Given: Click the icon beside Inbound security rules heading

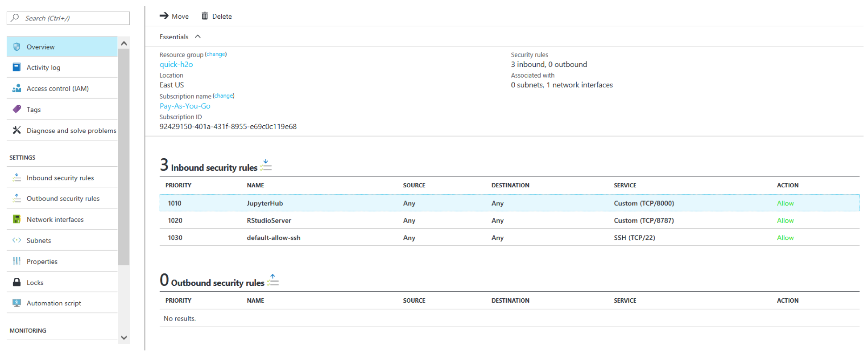Looking at the screenshot, I should (x=266, y=165).
